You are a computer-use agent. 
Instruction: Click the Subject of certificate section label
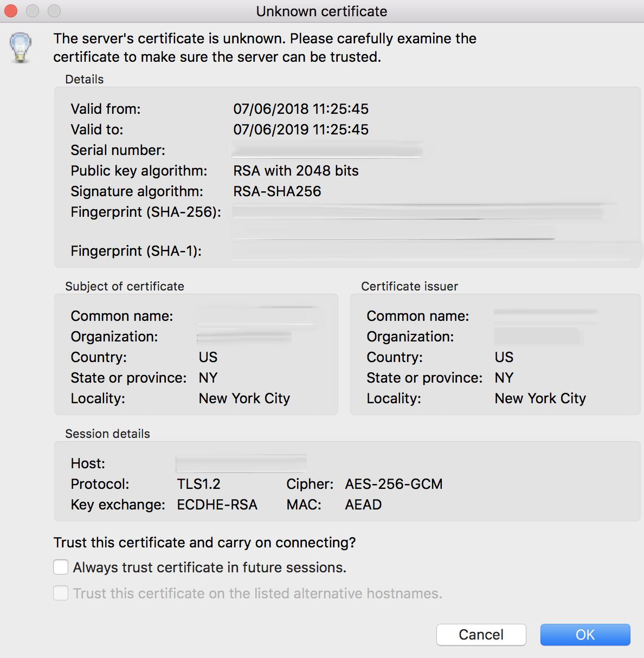124,286
